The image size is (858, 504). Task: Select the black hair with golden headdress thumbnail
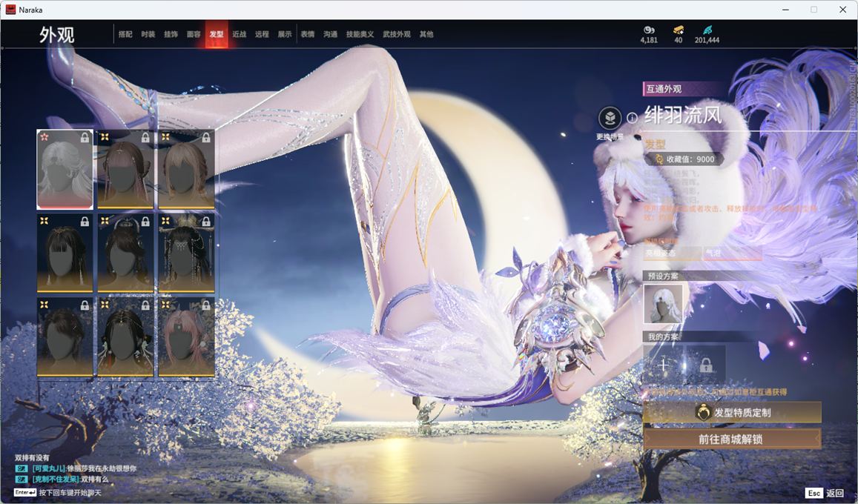[186, 253]
